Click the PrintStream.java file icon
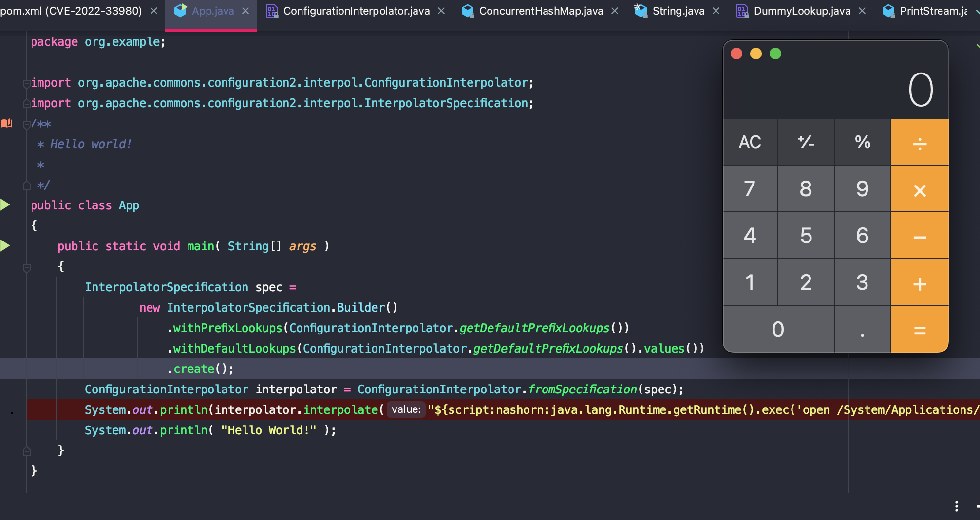 pos(888,11)
